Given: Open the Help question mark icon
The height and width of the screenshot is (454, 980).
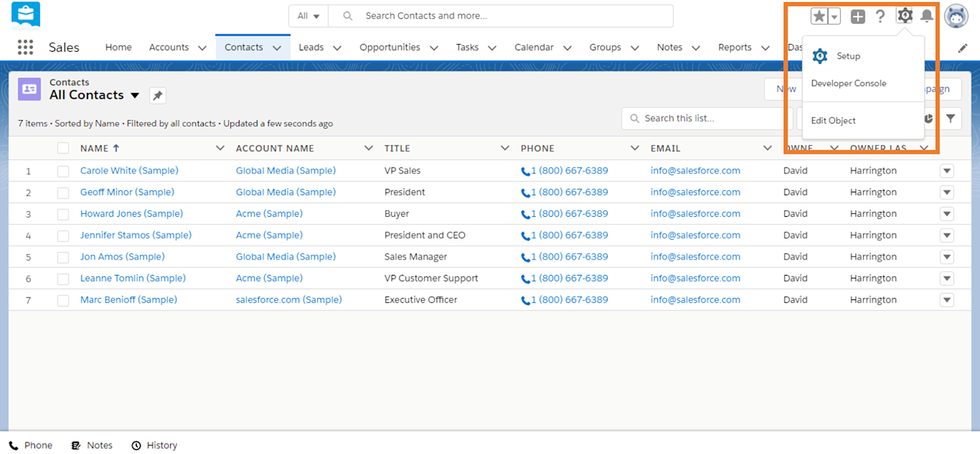Looking at the screenshot, I should tap(881, 16).
